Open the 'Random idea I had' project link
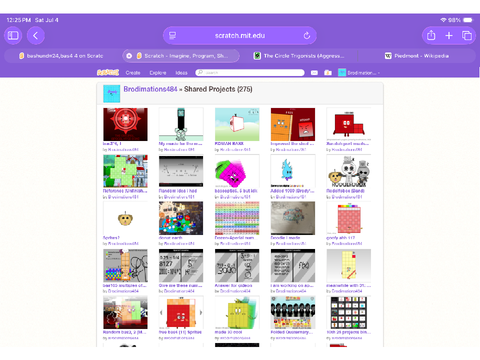480x360 pixels. click(x=178, y=191)
